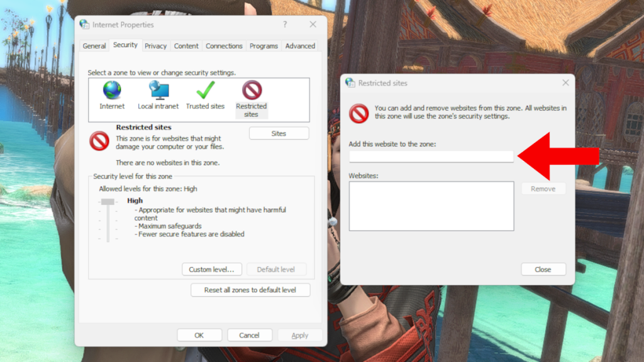Open the Advanced tab

point(300,45)
